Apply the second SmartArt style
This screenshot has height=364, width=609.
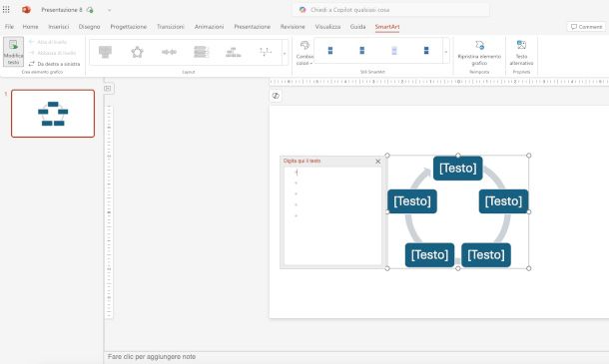pyautogui.click(x=362, y=51)
